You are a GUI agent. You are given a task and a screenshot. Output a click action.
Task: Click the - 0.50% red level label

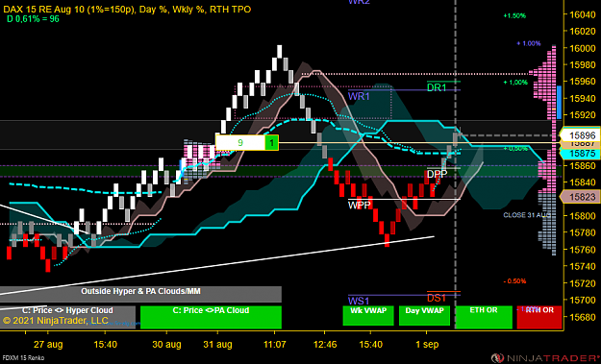click(514, 281)
